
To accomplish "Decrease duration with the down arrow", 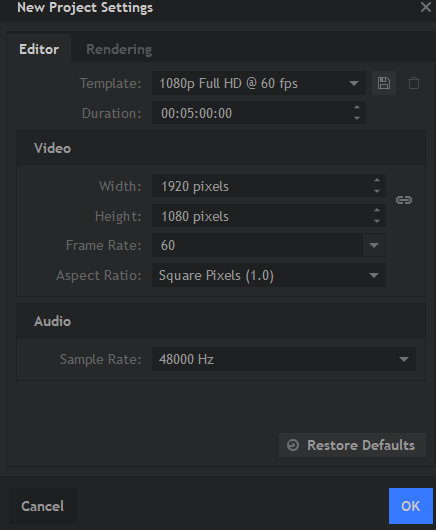I will pos(357,118).
